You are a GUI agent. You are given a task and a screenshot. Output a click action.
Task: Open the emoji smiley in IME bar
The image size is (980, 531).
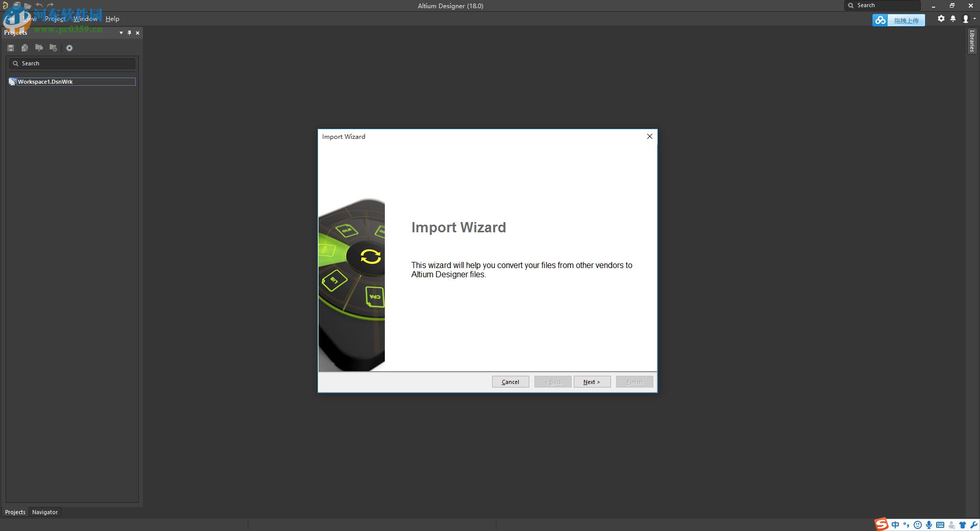[x=918, y=525]
